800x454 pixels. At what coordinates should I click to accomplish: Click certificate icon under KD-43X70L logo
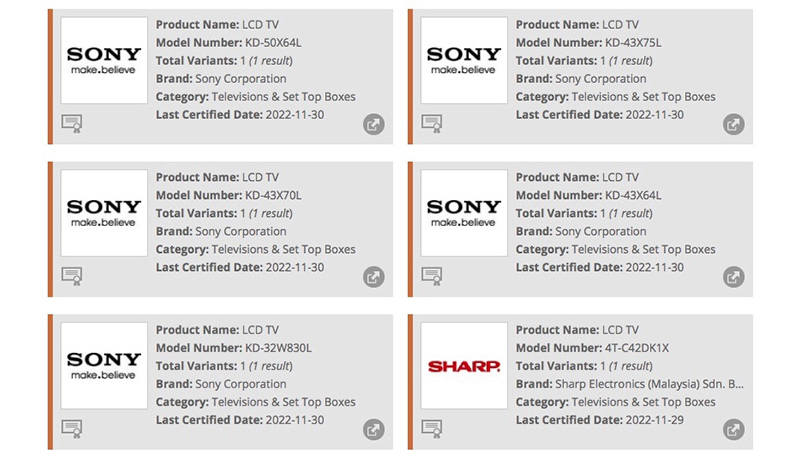coord(72,275)
